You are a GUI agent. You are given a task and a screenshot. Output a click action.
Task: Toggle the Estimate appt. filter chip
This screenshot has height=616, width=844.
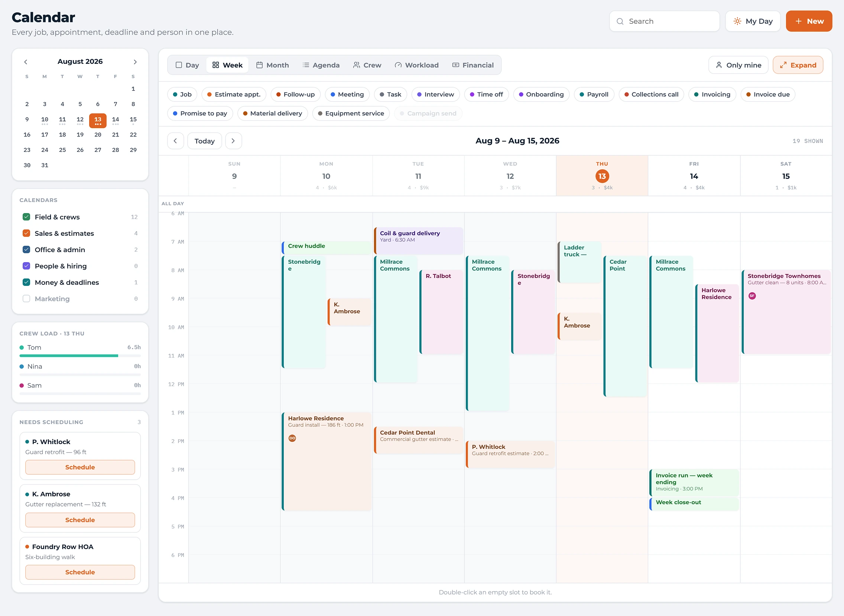(234, 94)
